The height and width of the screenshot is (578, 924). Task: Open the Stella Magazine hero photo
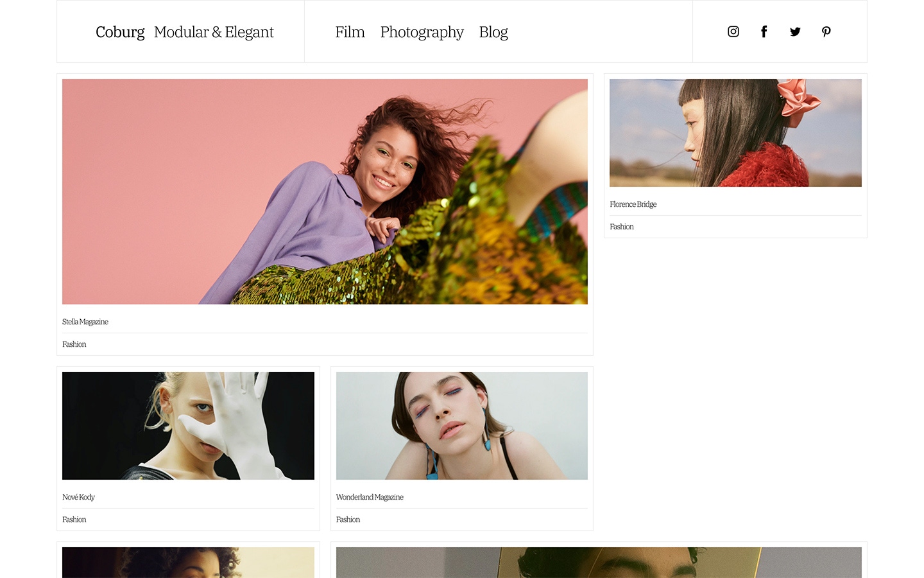(325, 191)
